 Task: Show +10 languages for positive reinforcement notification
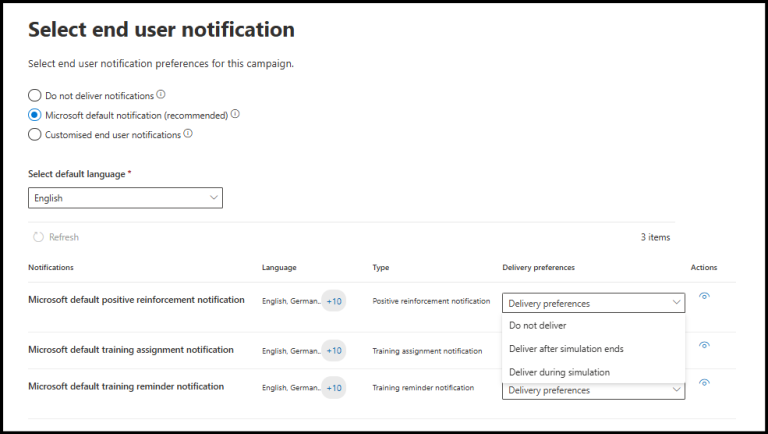(334, 301)
